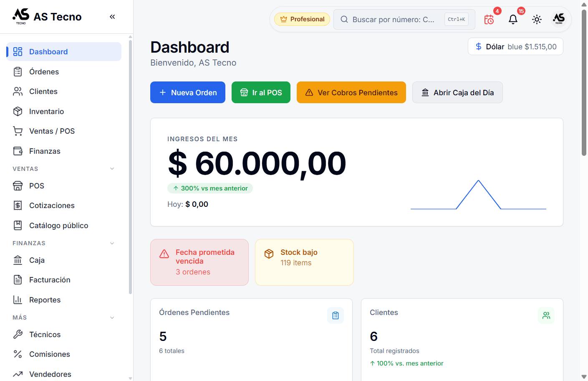Click the crown icon on Profesional badge
The height and width of the screenshot is (381, 588).
pos(284,19)
